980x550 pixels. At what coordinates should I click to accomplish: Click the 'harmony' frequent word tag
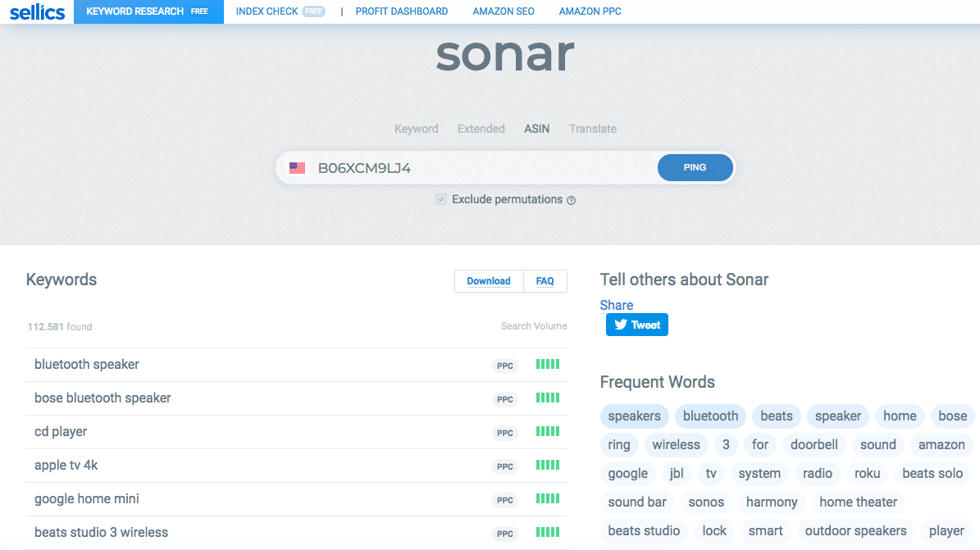pos(772,502)
